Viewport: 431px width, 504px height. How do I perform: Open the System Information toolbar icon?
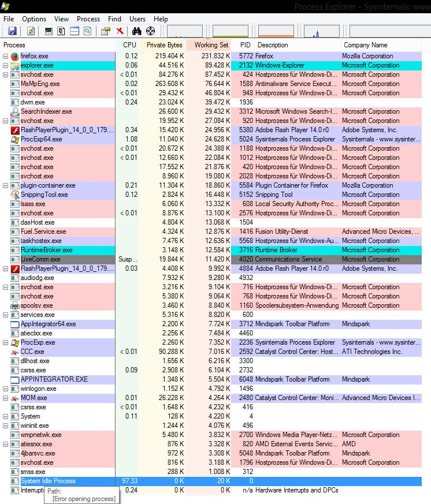tap(49, 31)
